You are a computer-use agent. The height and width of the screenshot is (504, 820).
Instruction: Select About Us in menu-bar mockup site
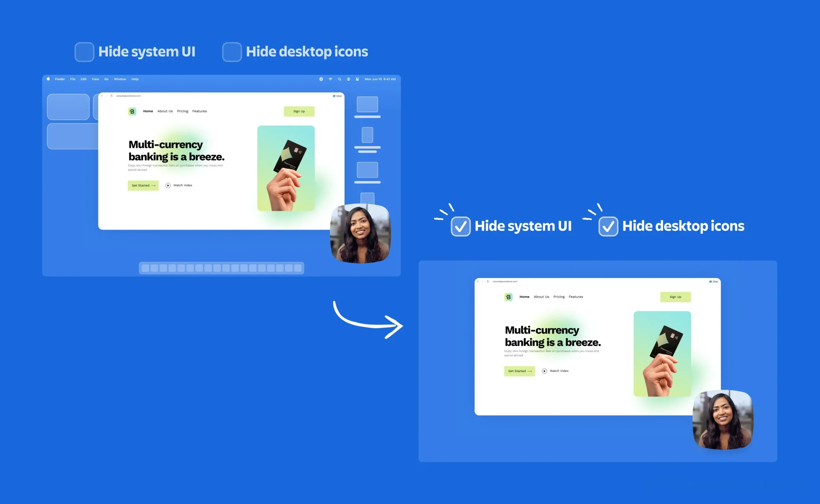click(165, 111)
